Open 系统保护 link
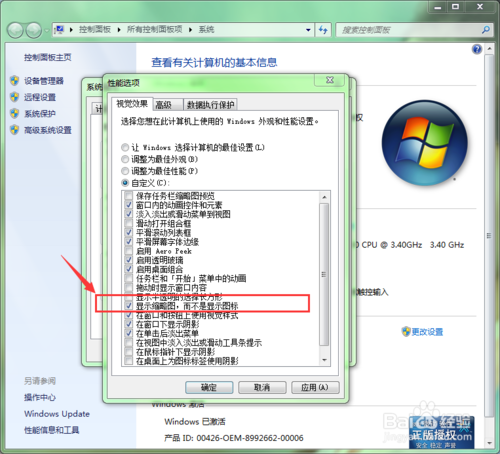This screenshot has width=500, height=454. (40, 113)
